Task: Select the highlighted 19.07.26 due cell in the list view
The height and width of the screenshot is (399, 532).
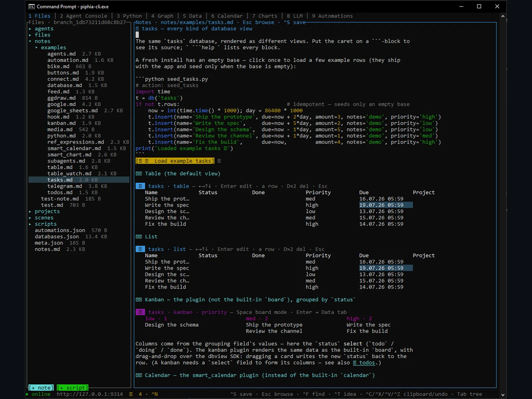Action: pyautogui.click(x=386, y=268)
